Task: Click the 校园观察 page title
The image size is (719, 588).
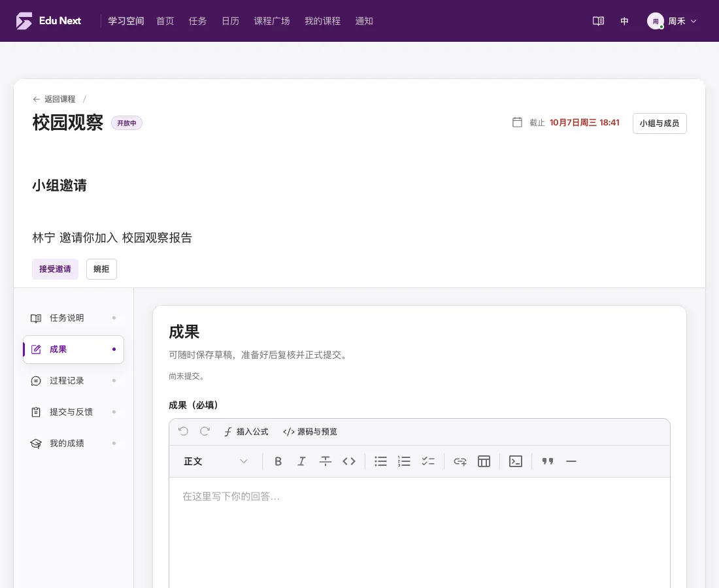Action: coord(68,122)
